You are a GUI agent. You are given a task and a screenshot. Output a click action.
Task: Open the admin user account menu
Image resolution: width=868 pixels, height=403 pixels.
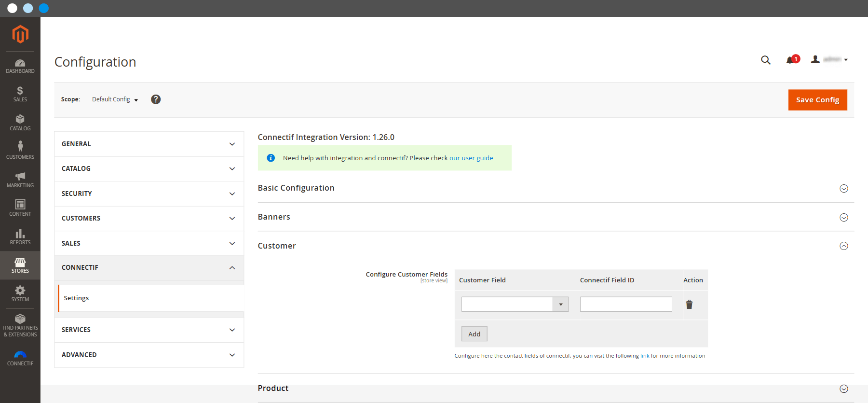coord(829,59)
